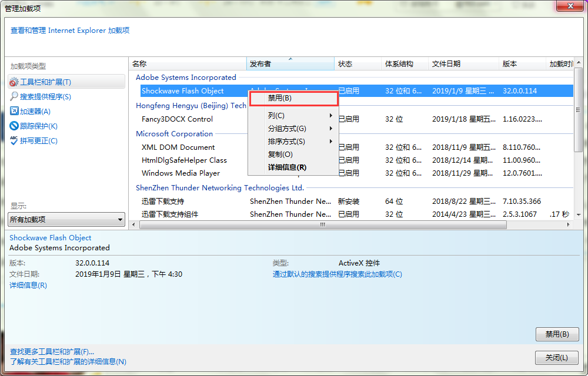This screenshot has height=376, width=588.
Task: Click the horizontal scrollbar right arrow
Action: coord(567,224)
